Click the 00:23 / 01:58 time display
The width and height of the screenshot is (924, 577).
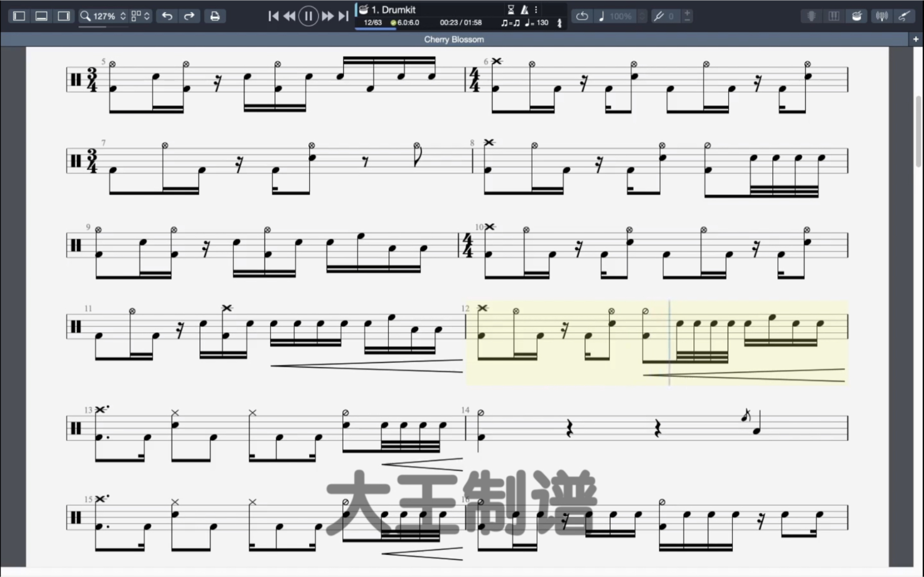pyautogui.click(x=461, y=23)
